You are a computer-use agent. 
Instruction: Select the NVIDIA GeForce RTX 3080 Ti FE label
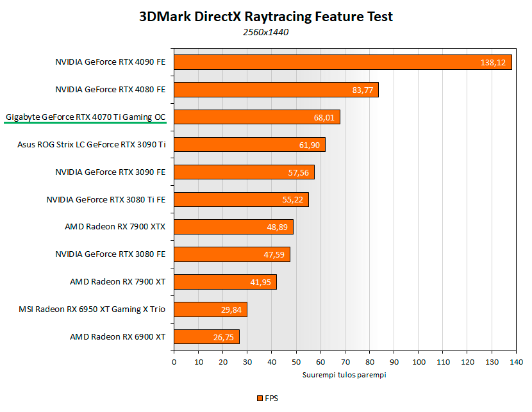(x=106, y=200)
